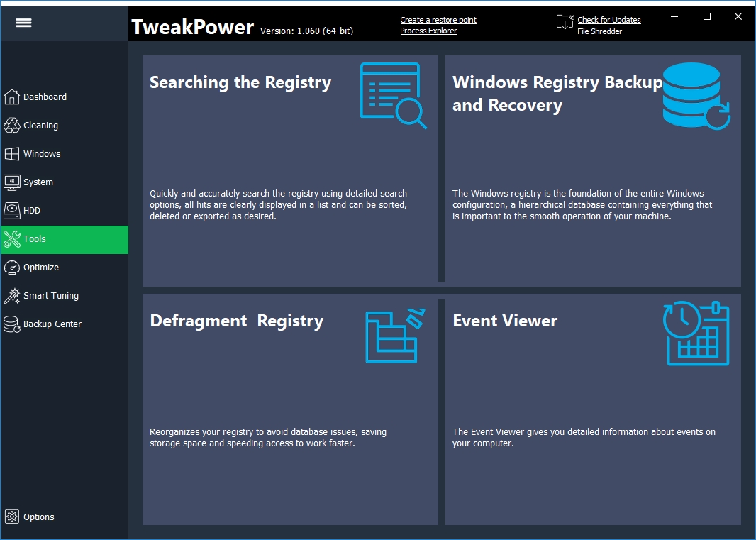Open the Backup Center label

coord(52,324)
